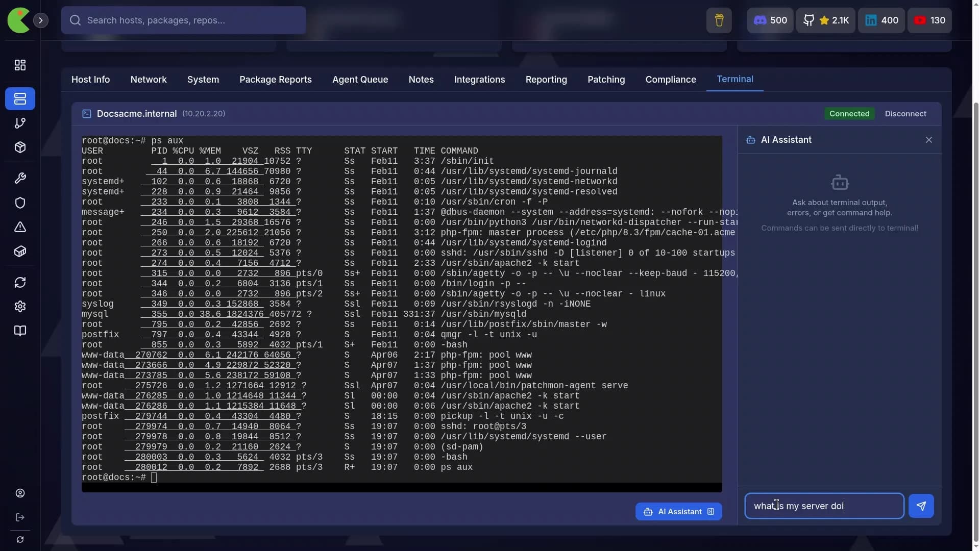Click the COMMAND column header in terminal
The image size is (980, 551).
click(x=459, y=151)
